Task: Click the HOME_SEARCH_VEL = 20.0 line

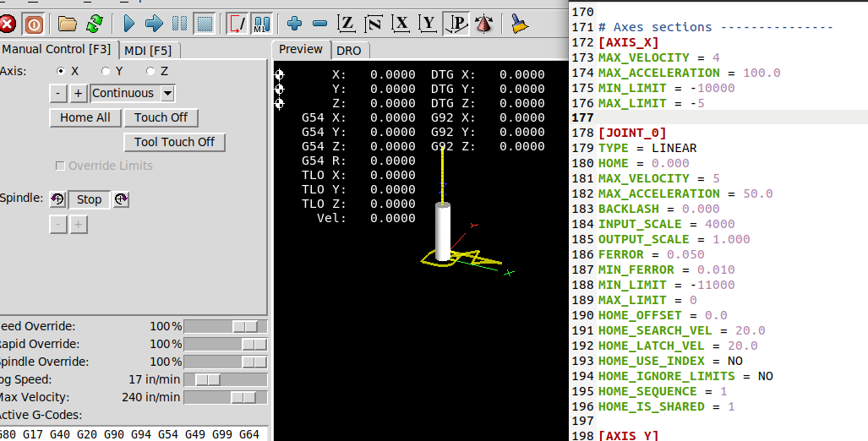Action: click(x=682, y=330)
